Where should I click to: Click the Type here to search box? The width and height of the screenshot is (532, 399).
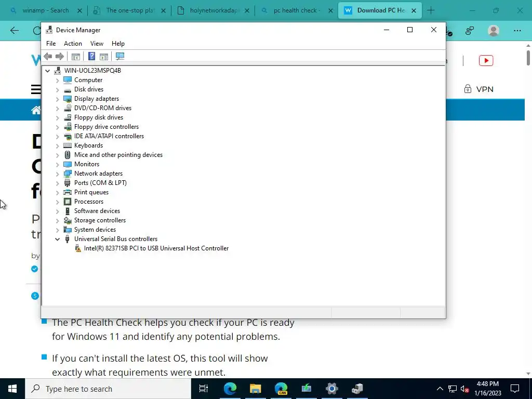[108, 389]
